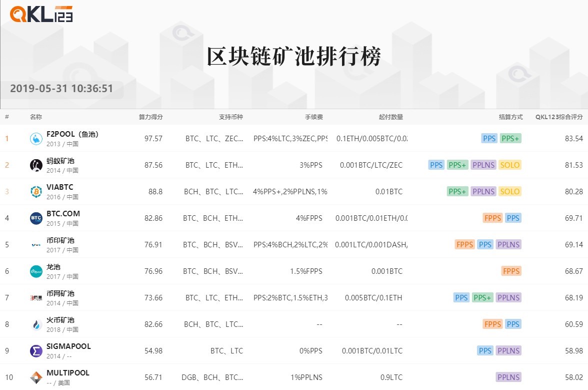Click the 火币矿池 flame icon

point(36,324)
